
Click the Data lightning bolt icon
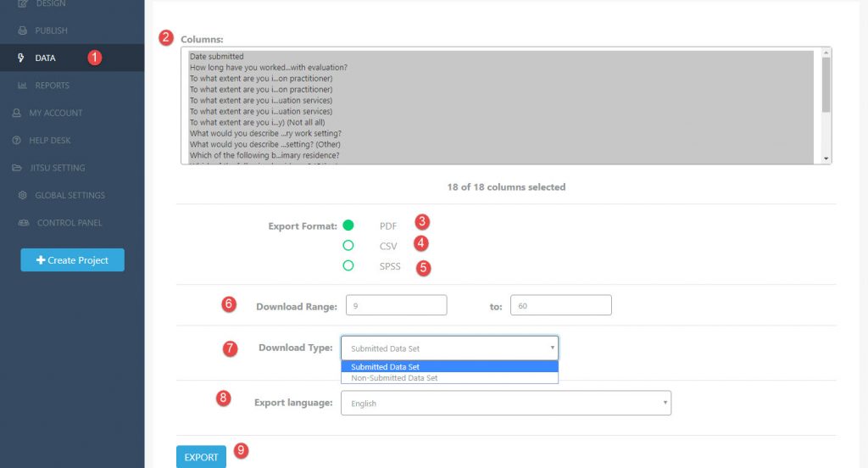pos(21,58)
